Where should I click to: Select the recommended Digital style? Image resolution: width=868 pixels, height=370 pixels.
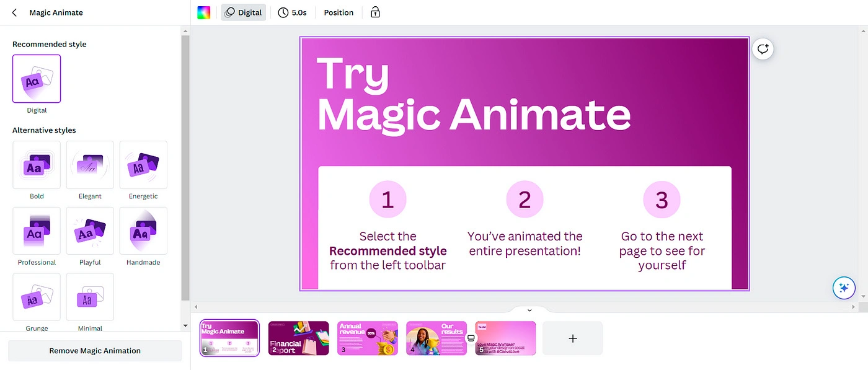37,79
